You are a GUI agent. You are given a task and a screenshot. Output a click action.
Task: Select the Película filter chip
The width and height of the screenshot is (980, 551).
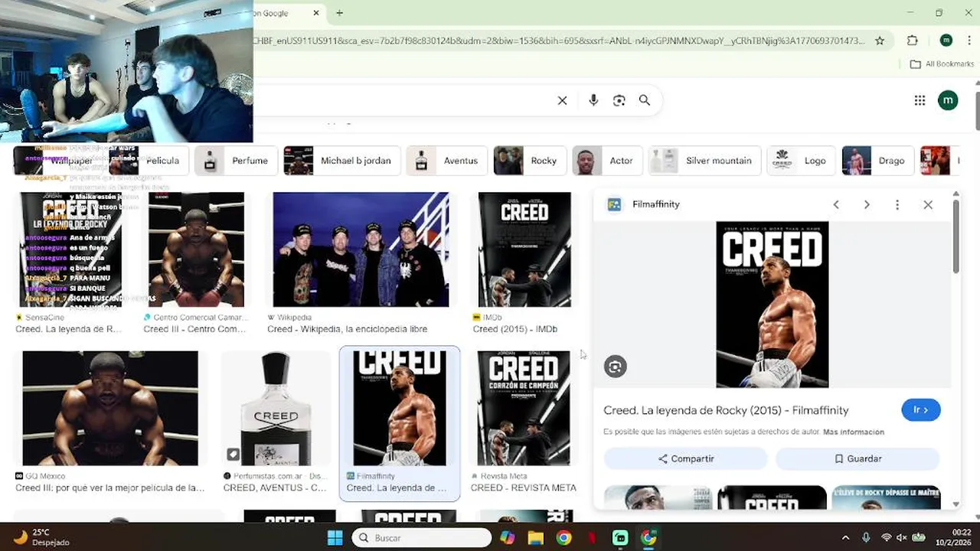pyautogui.click(x=149, y=161)
